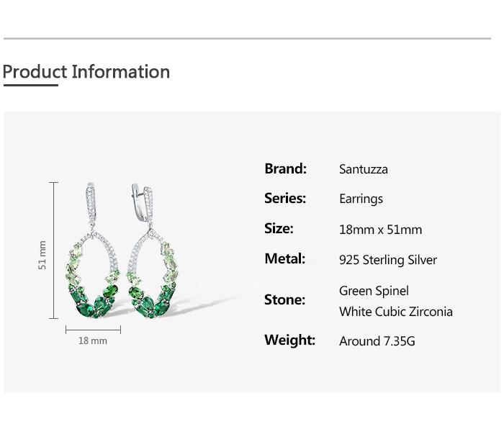Click the White Cubic Zirconia text
This screenshot has height=429, width=504.
coord(395,312)
